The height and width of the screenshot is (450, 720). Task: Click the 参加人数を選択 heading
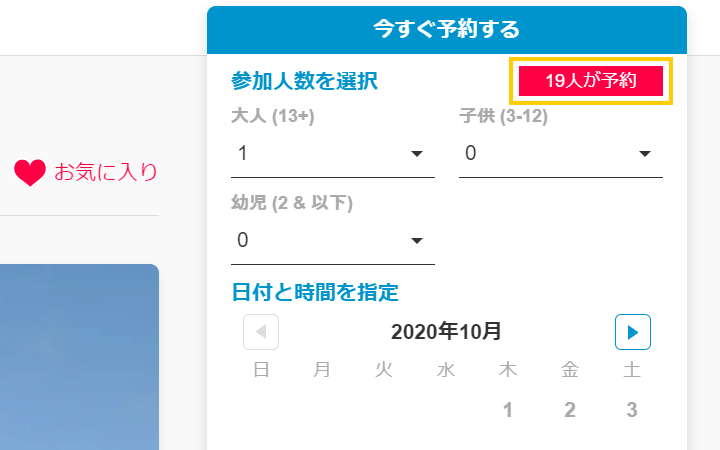coord(304,81)
